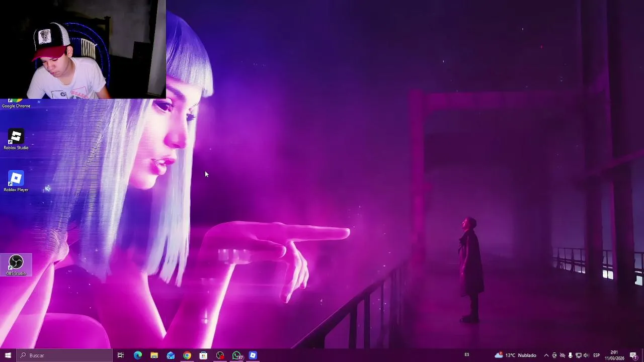Open the Windows Start menu
The height and width of the screenshot is (362, 644).
click(x=8, y=355)
